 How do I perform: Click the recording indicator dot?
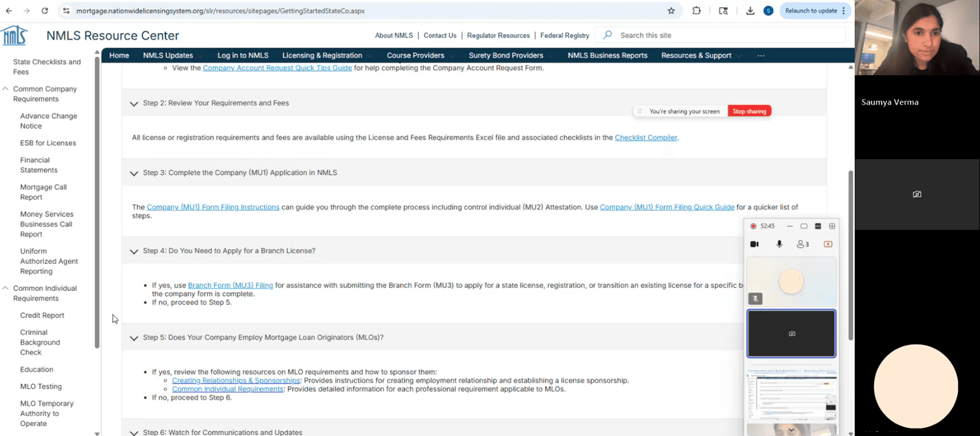[753, 226]
